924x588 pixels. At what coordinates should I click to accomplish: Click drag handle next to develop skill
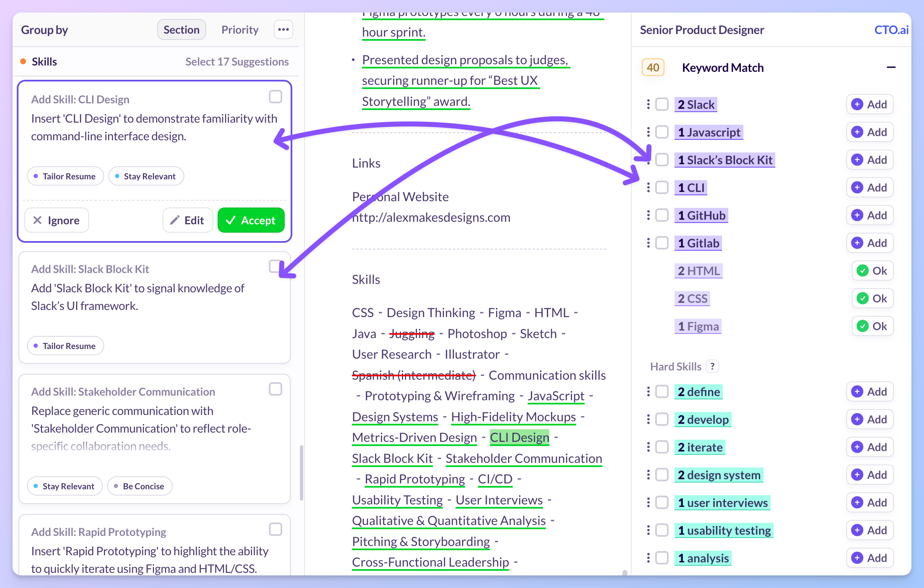click(648, 419)
